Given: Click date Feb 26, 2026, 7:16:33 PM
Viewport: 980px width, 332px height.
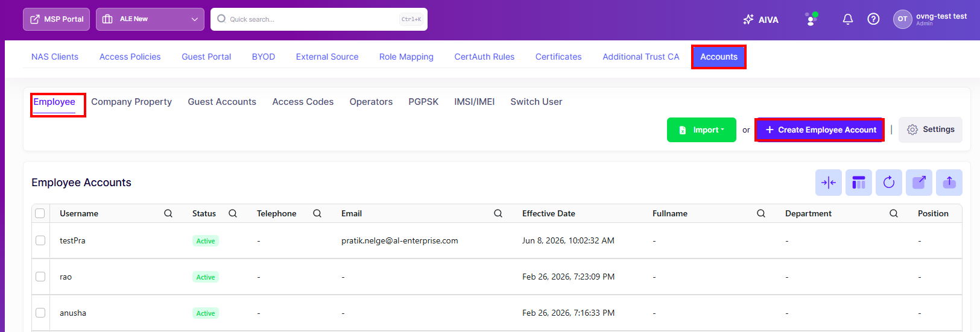Looking at the screenshot, I should [x=568, y=313].
